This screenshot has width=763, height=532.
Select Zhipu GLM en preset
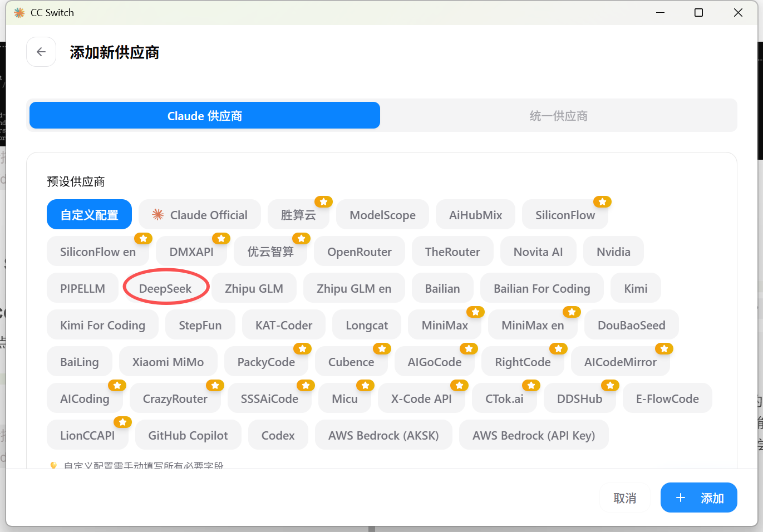point(354,288)
